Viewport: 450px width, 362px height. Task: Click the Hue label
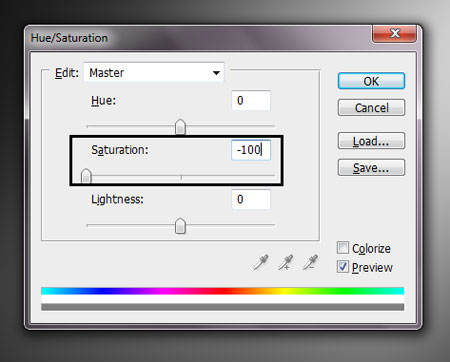(x=103, y=100)
